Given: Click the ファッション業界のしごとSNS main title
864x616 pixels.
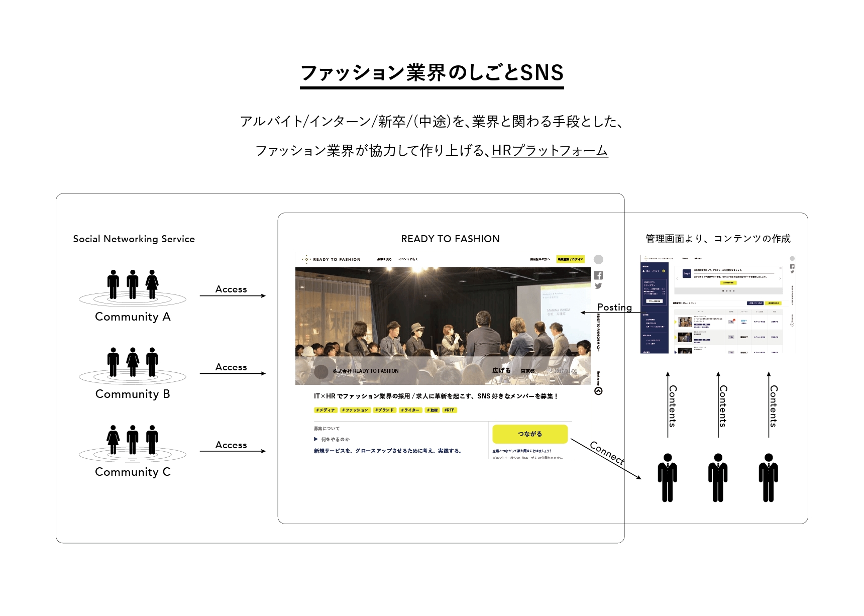Looking at the screenshot, I should [432, 73].
